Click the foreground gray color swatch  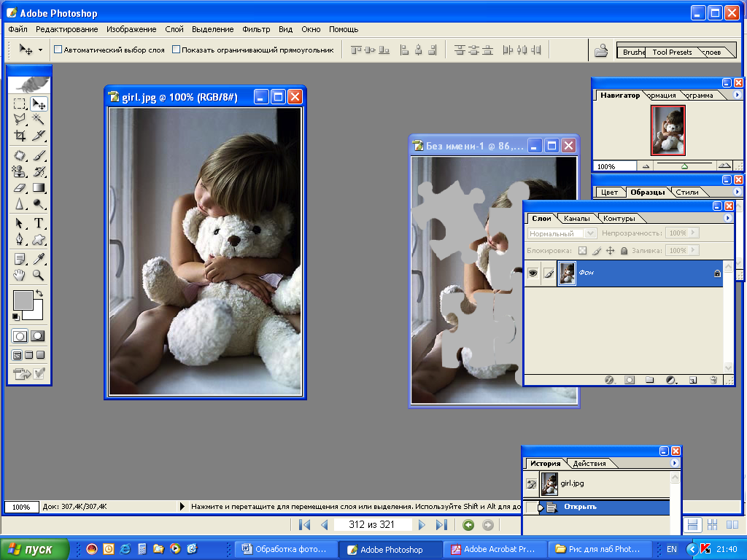pos(23,300)
